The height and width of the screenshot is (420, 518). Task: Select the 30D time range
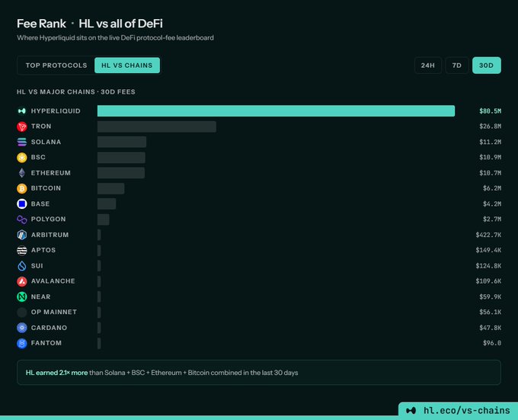(487, 66)
